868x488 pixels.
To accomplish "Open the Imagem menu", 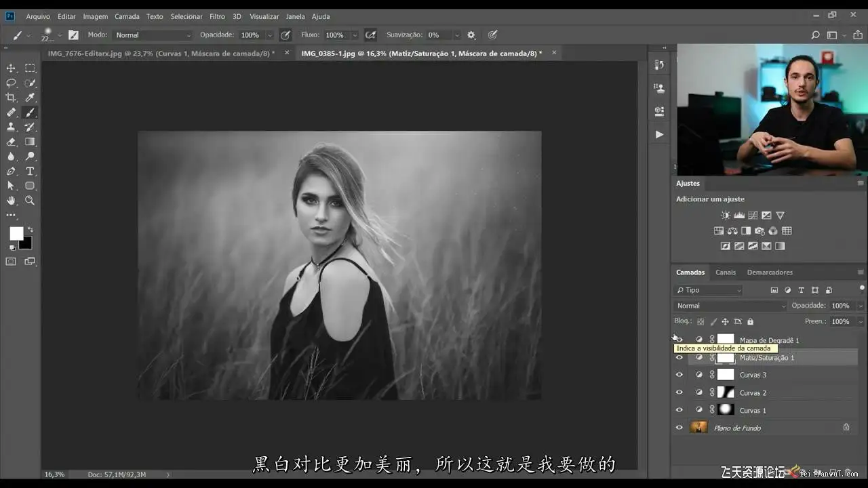I will click(x=96, y=16).
